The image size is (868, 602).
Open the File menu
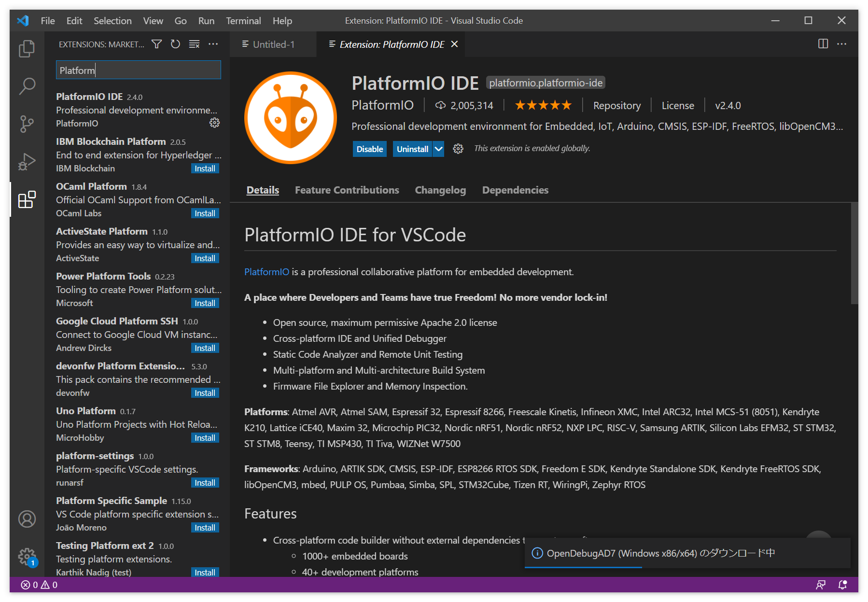pos(48,21)
